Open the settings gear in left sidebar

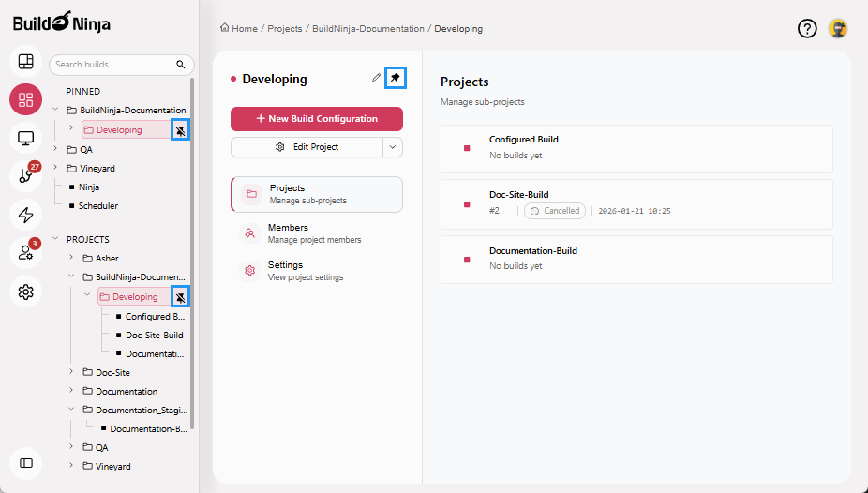coord(26,292)
